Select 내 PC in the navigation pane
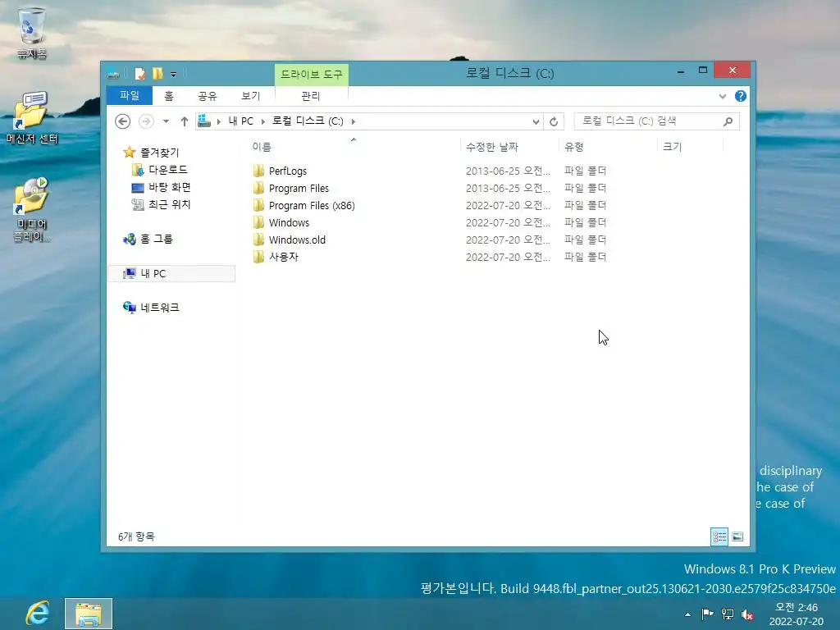Viewport: 840px width, 630px height. (171, 274)
